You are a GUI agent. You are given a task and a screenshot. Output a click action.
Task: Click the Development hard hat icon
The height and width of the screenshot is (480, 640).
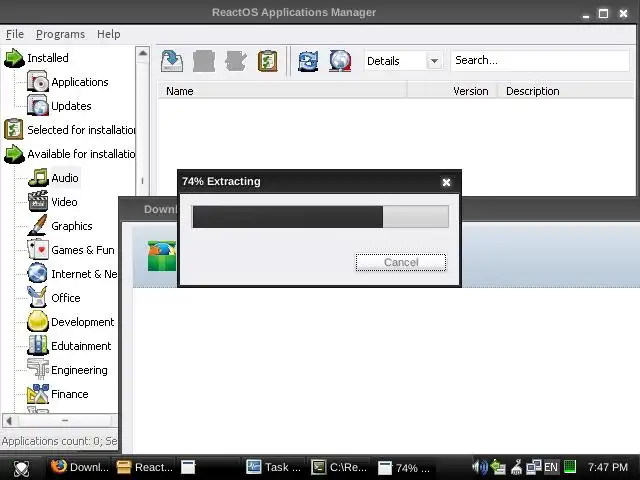[x=38, y=322]
